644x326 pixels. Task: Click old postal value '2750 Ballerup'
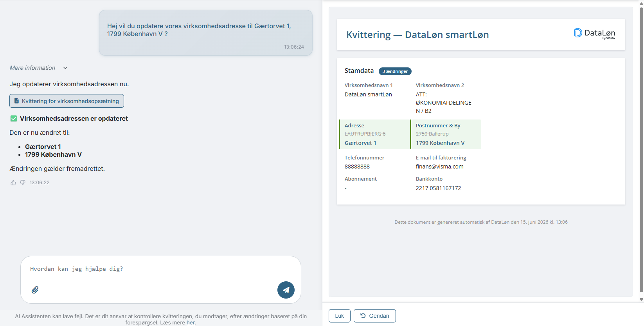[x=432, y=134]
